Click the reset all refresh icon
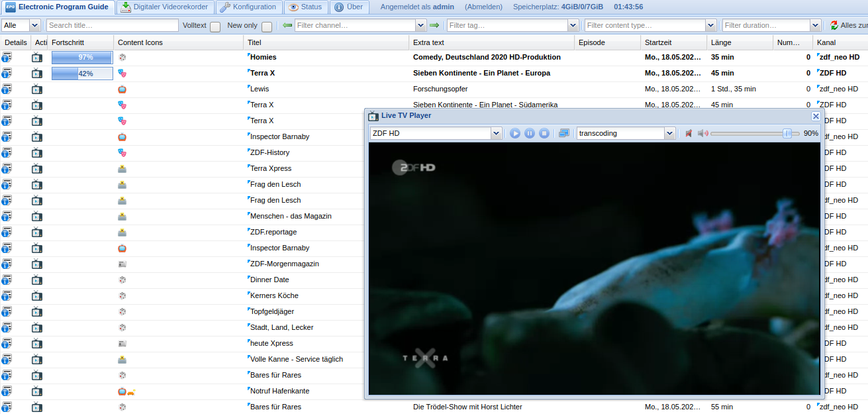Viewport: 868px width, 414px height. (x=834, y=25)
